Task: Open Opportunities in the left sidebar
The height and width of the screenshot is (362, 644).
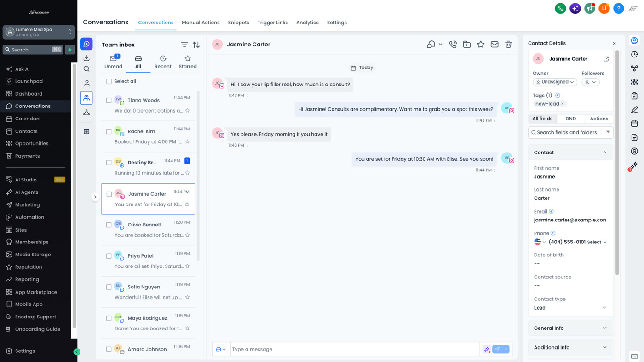Action: [32, 143]
